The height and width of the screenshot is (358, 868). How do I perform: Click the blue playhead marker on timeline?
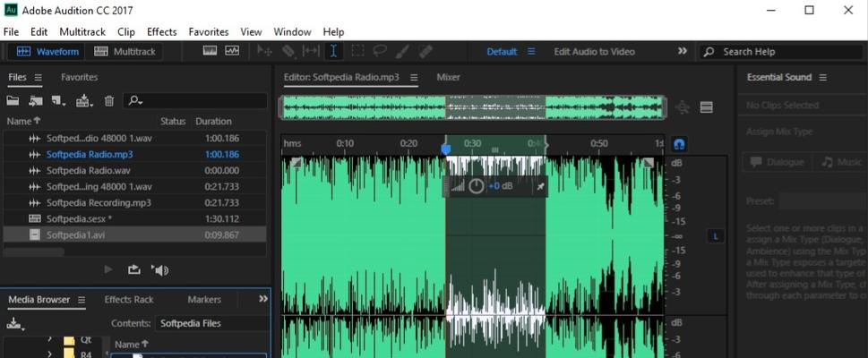click(x=445, y=149)
